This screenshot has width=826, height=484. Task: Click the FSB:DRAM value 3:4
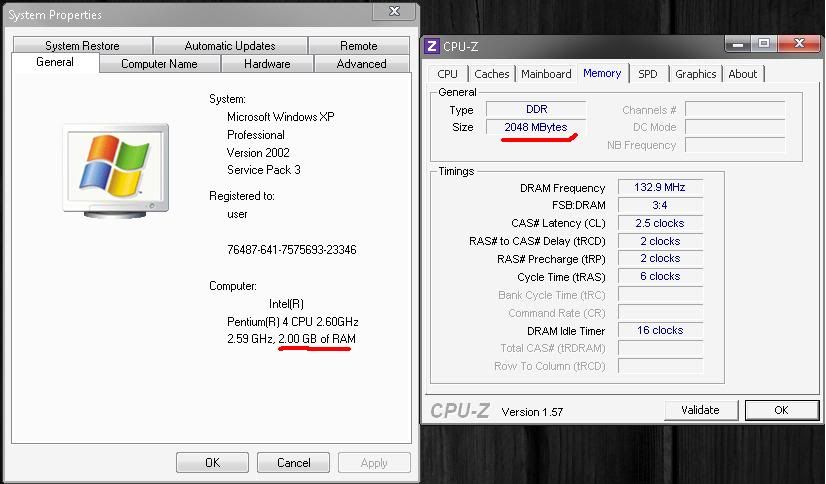coord(660,205)
